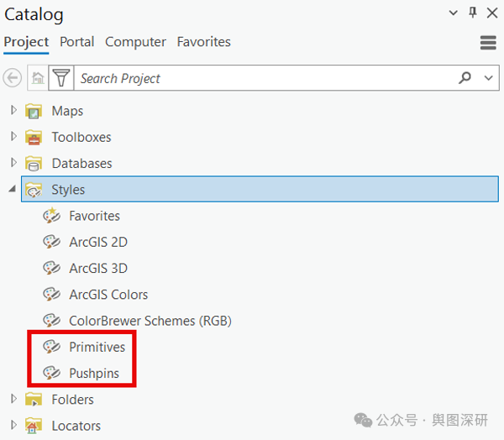This screenshot has width=504, height=440.
Task: Open the search options dropdown arrow
Action: [489, 78]
